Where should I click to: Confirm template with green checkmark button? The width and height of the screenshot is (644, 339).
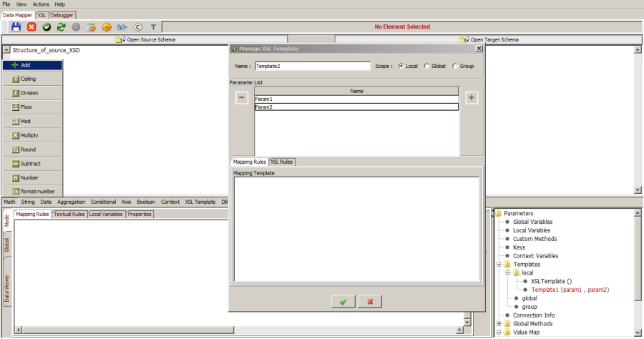(x=343, y=302)
